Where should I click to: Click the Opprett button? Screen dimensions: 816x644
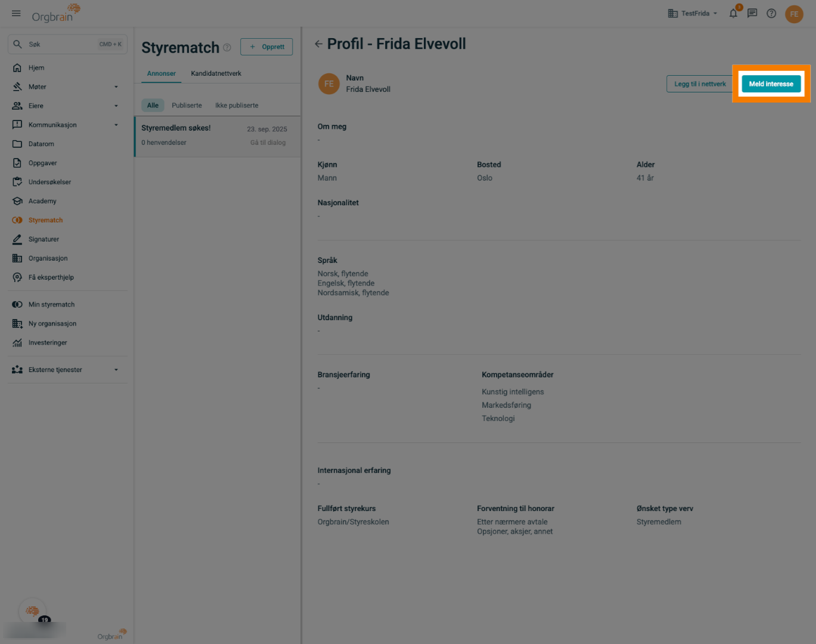[266, 47]
